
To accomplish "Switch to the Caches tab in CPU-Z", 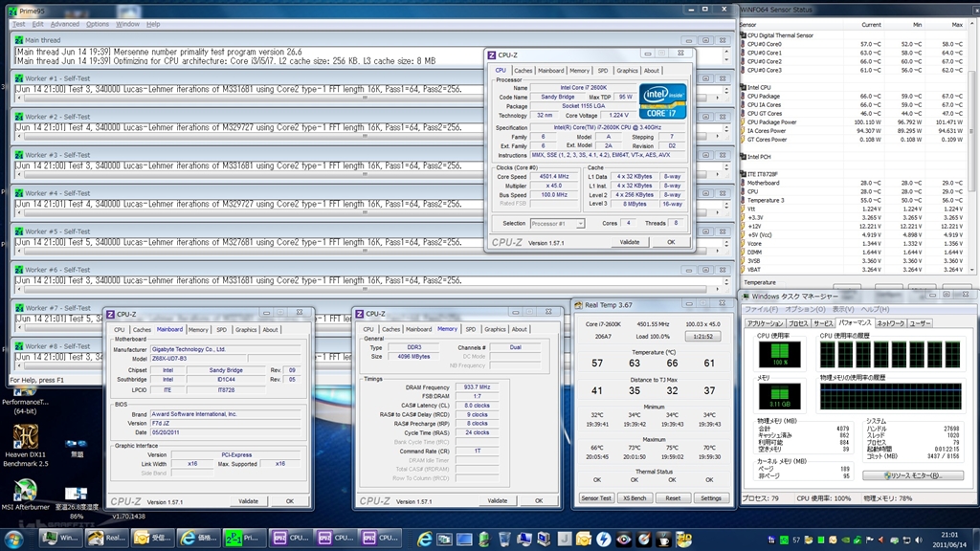I will 523,70.
